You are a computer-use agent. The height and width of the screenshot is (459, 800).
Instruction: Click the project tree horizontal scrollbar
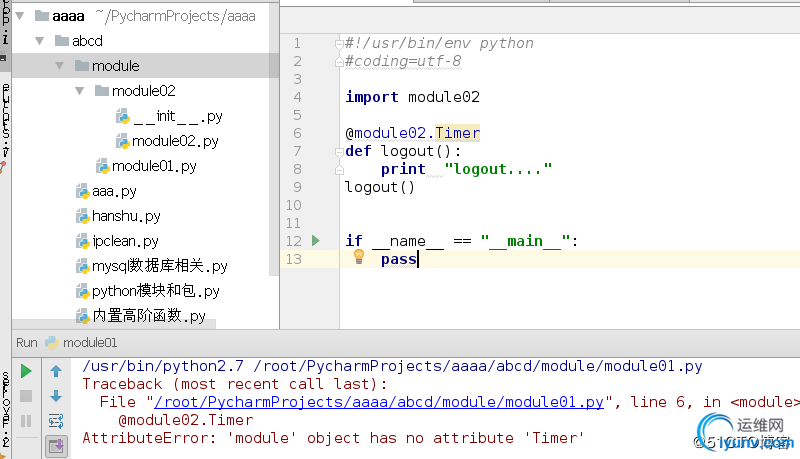click(114, 324)
